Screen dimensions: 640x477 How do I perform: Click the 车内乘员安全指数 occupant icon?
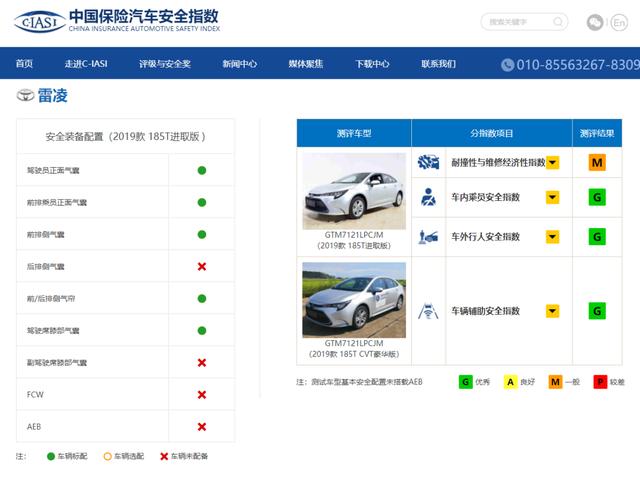click(428, 197)
